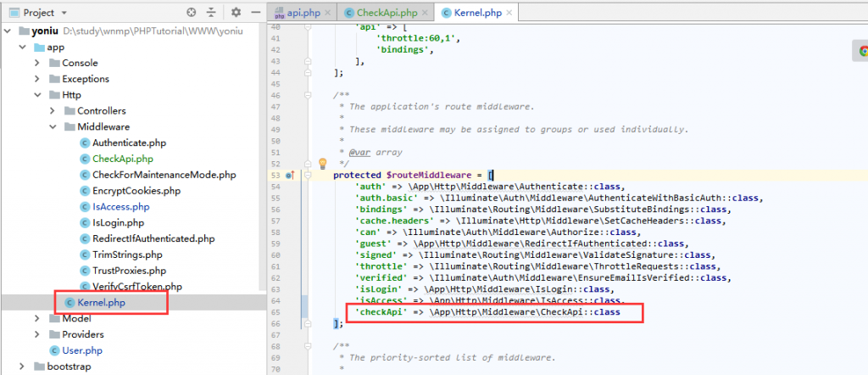Hide the Project tool window with minus icon
The width and height of the screenshot is (868, 375).
coord(253,13)
